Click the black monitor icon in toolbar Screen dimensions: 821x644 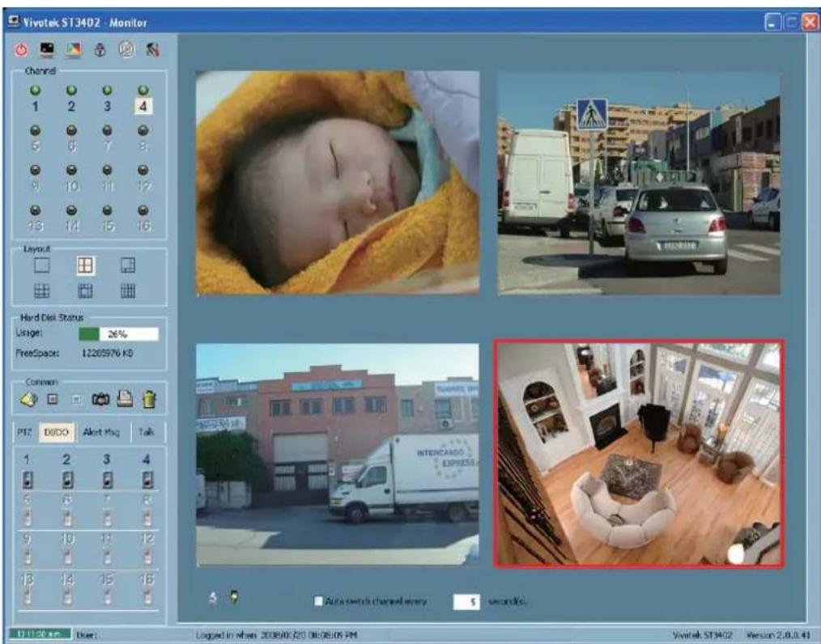[47, 49]
